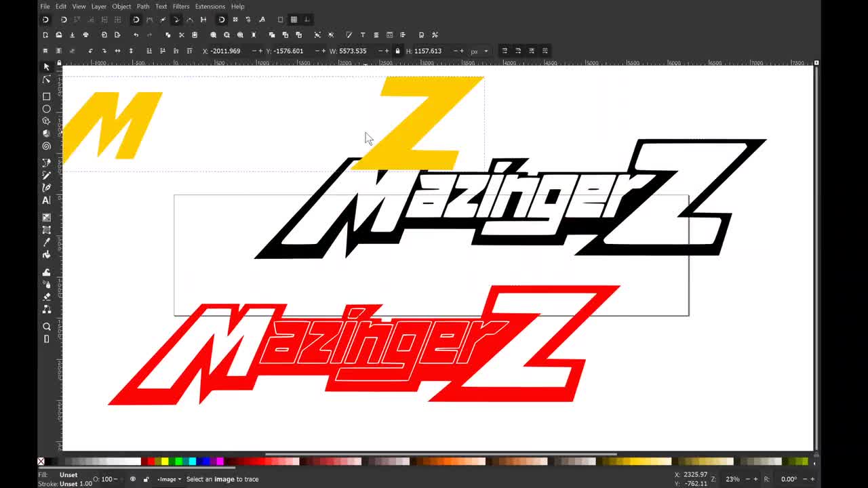The image size is (868, 488).
Task: Select the Paint bucket tool
Action: pyautogui.click(x=46, y=255)
